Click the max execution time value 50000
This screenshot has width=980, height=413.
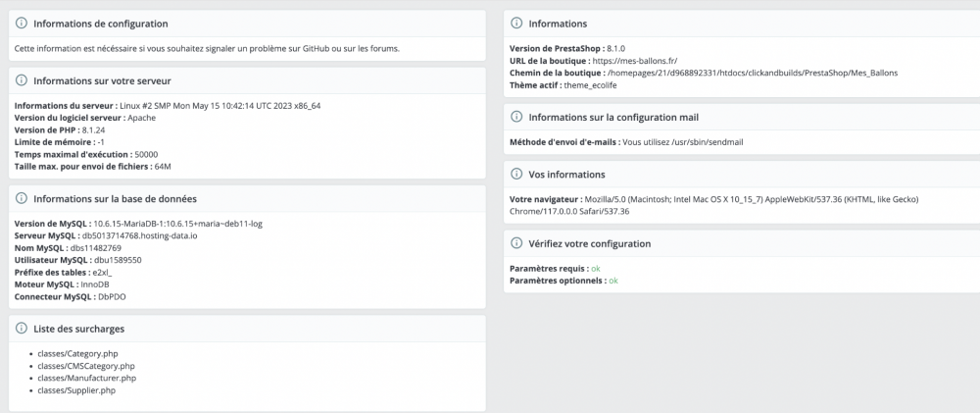146,155
